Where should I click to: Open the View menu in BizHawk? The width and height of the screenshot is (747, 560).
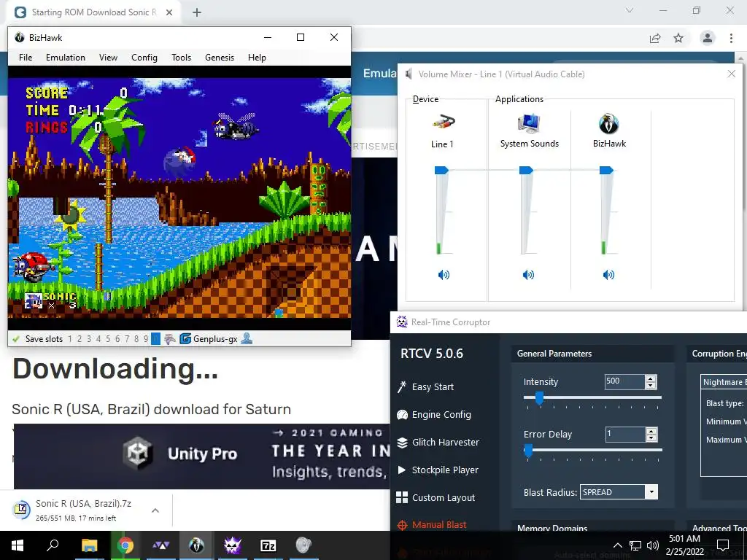tap(108, 58)
